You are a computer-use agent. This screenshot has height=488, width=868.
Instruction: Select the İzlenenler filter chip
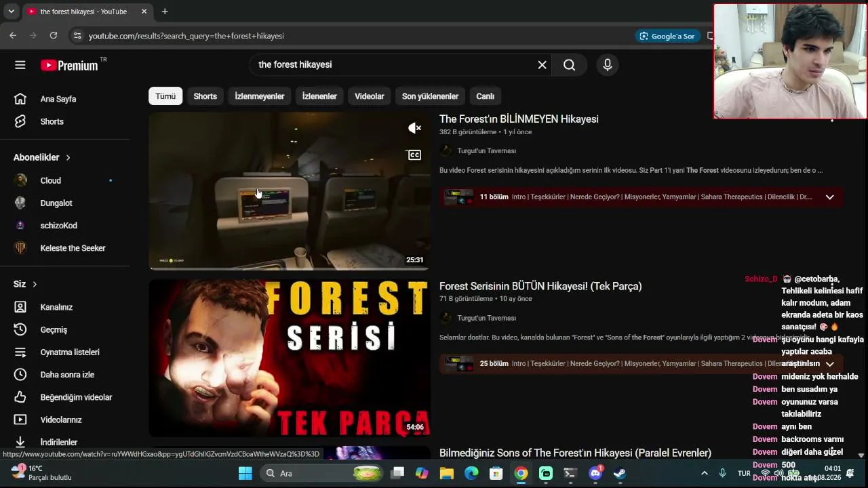319,96
